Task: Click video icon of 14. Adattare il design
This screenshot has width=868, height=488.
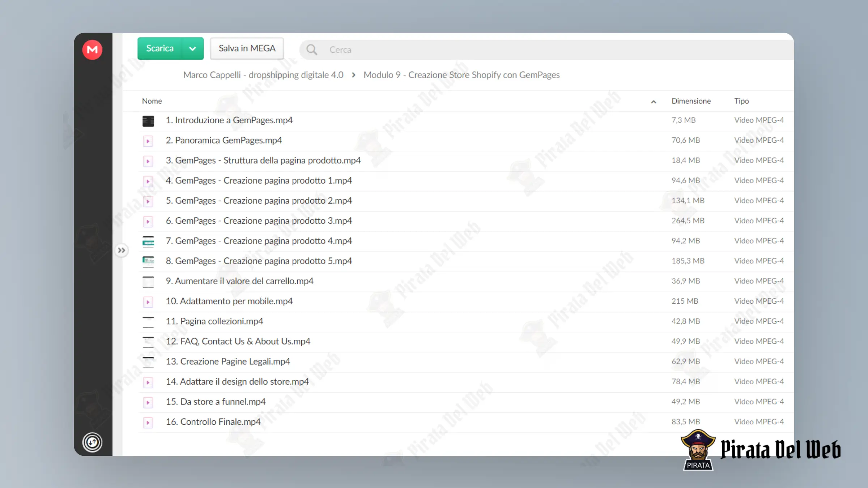Action: (x=148, y=382)
